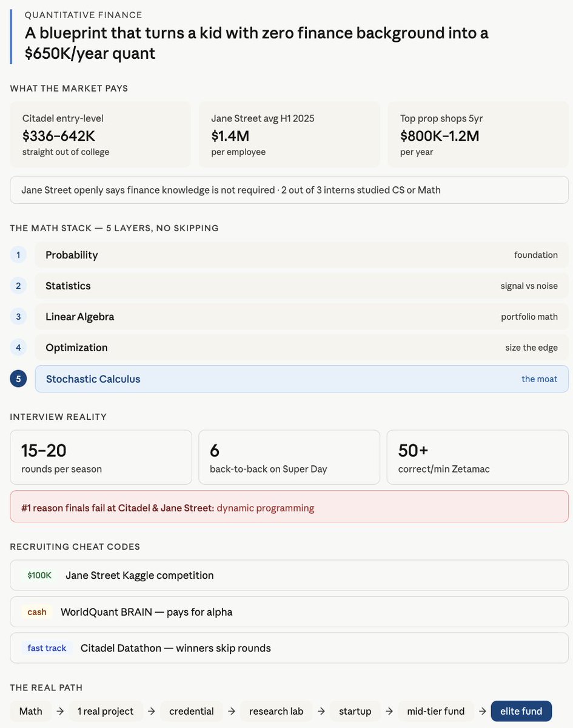Click the INTERVIEW REALITY heading
573x728 pixels.
click(58, 417)
